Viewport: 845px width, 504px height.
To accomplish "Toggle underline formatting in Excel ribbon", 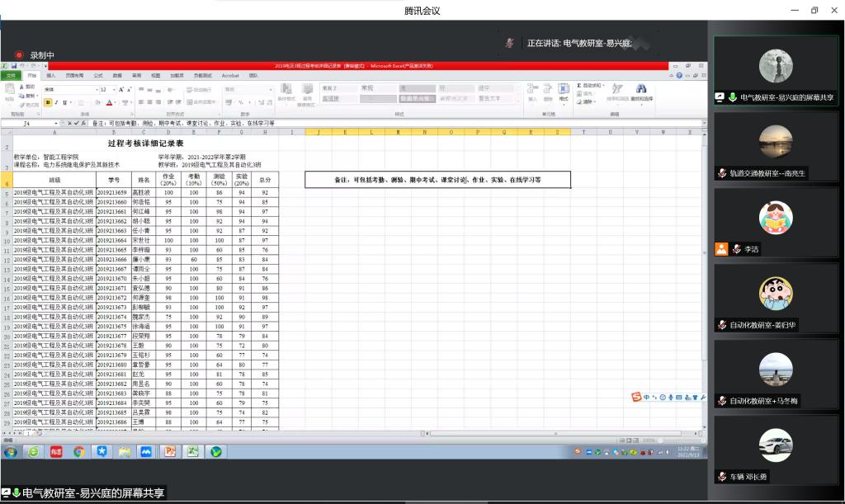I will [64, 102].
